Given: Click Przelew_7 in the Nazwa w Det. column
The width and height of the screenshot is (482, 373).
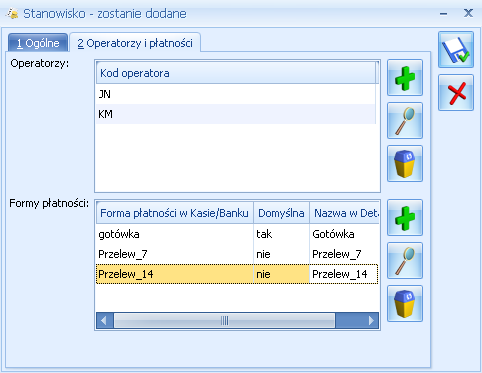Looking at the screenshot, I should tap(344, 254).
